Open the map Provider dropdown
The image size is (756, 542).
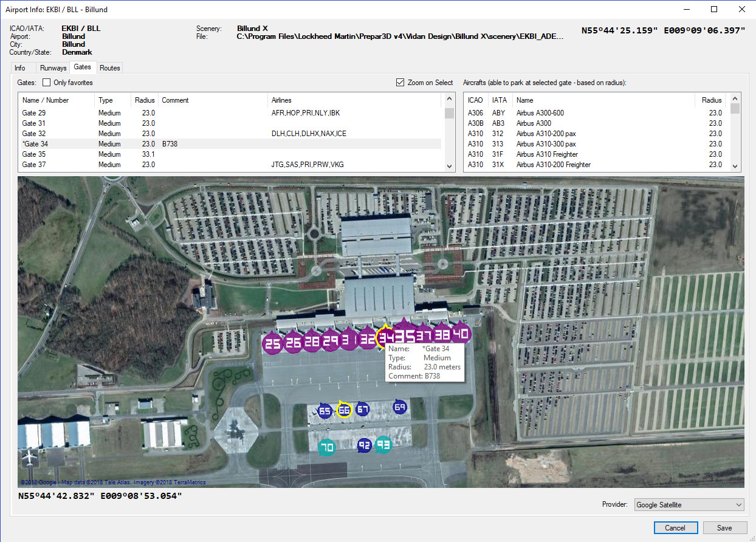click(689, 505)
